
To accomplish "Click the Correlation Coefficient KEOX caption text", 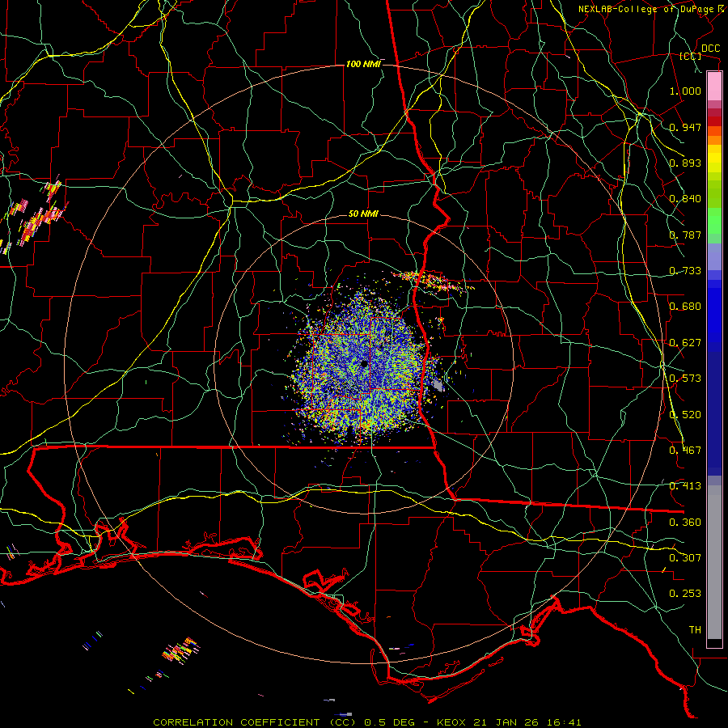I will (x=366, y=722).
